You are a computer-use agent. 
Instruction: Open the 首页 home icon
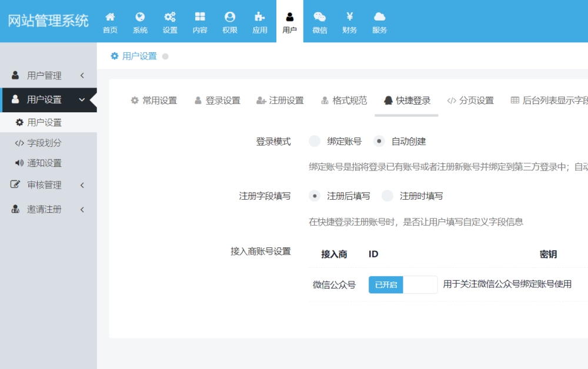110,17
